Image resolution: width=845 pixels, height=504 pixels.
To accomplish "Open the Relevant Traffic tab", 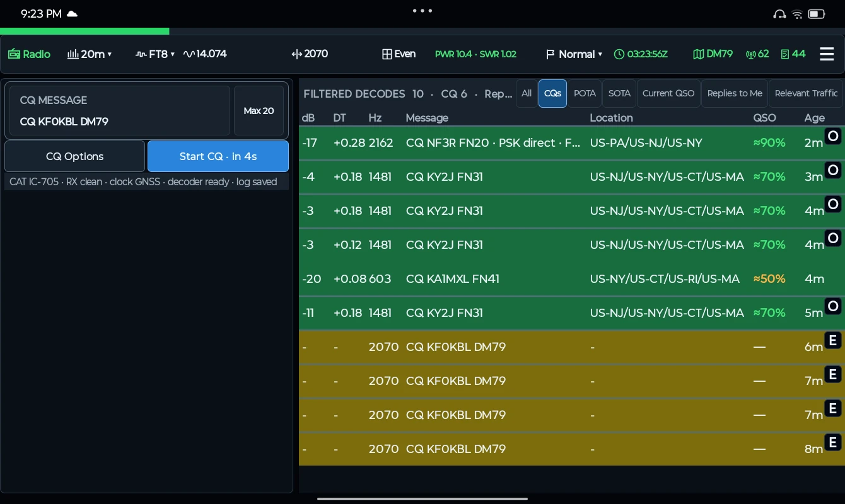I will [806, 93].
